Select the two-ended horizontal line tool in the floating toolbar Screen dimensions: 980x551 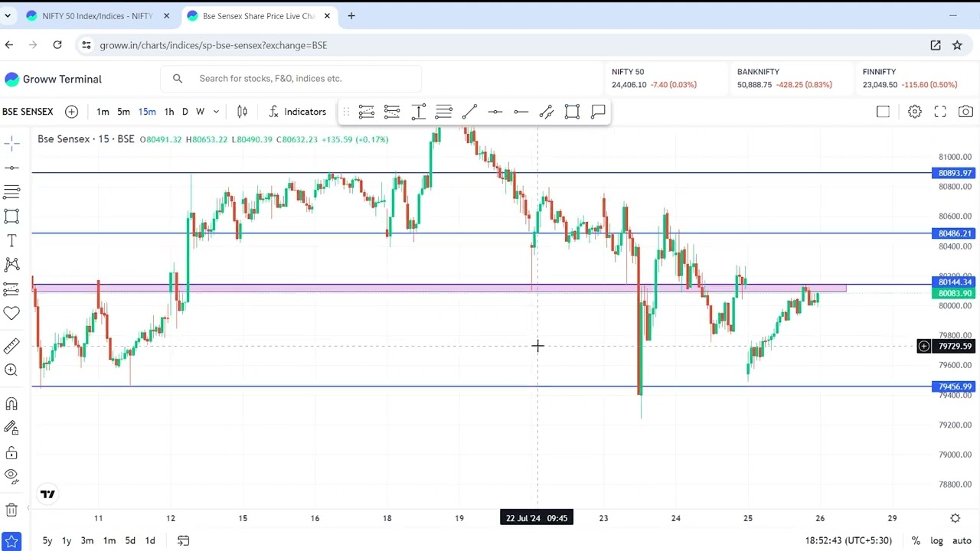click(x=495, y=112)
